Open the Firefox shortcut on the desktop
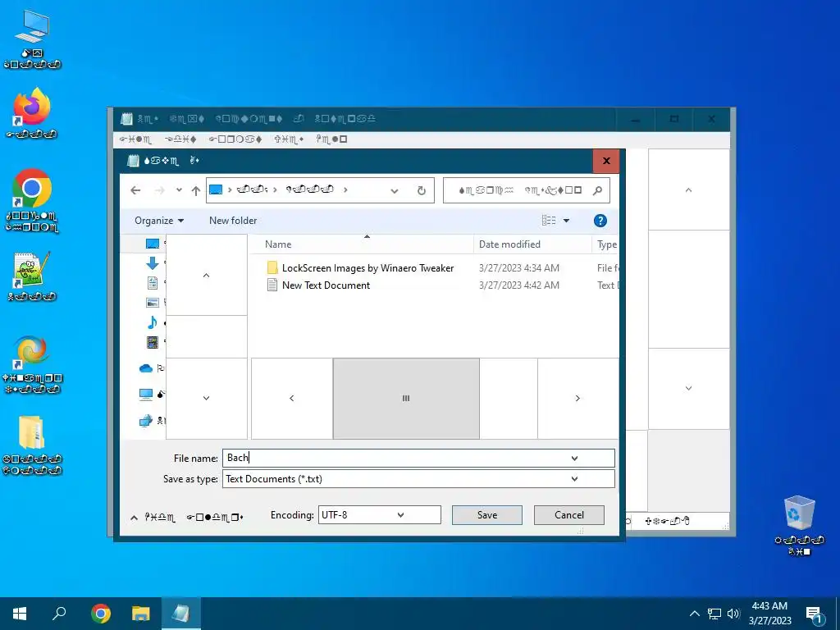The height and width of the screenshot is (630, 840). (x=32, y=107)
